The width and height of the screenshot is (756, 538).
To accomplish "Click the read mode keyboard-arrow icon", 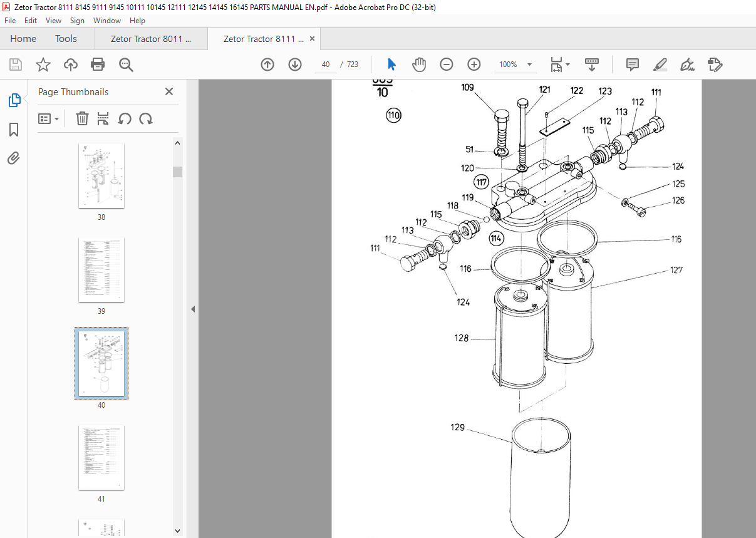I will tap(592, 65).
